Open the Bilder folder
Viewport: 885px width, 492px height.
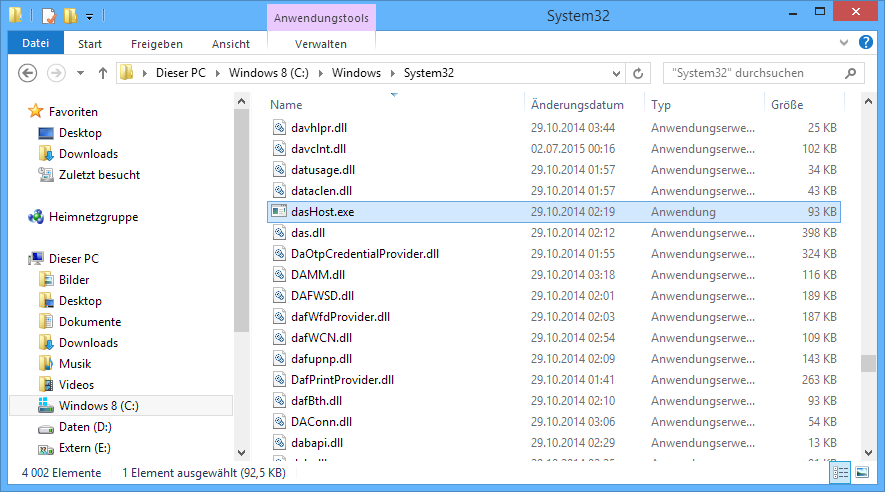point(74,280)
